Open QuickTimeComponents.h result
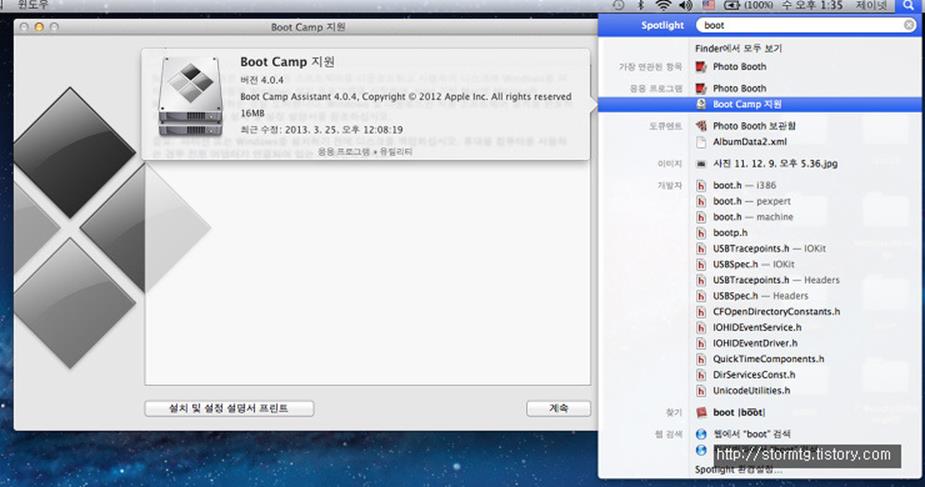This screenshot has width=925, height=487. [x=760, y=359]
